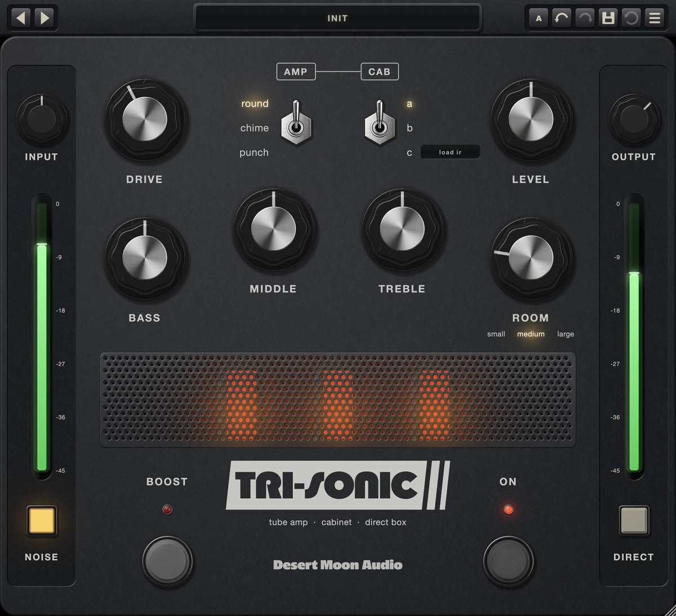
Task: Click the MIDDLE knob
Action: pos(273,229)
